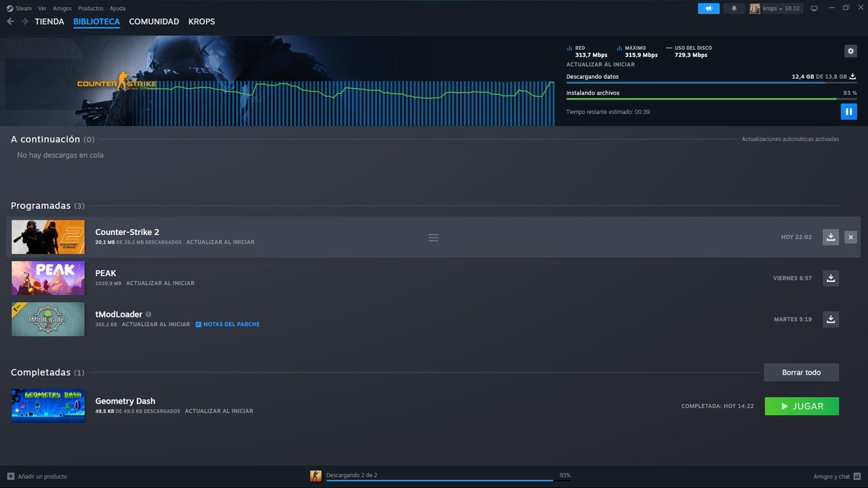This screenshot has height=488, width=868.
Task: Click Añadir un producto
Action: point(37,476)
